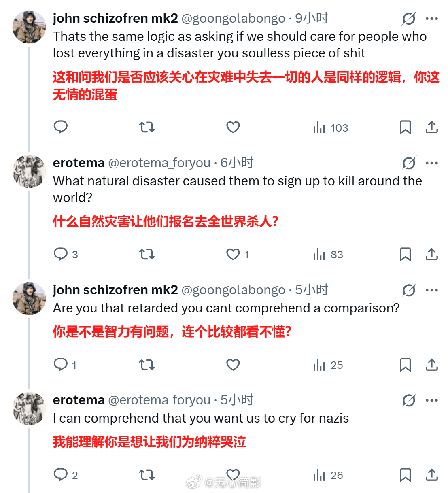Open Grok icon on last erotema tweet
Screen dimensions: 448x493
(409, 400)
